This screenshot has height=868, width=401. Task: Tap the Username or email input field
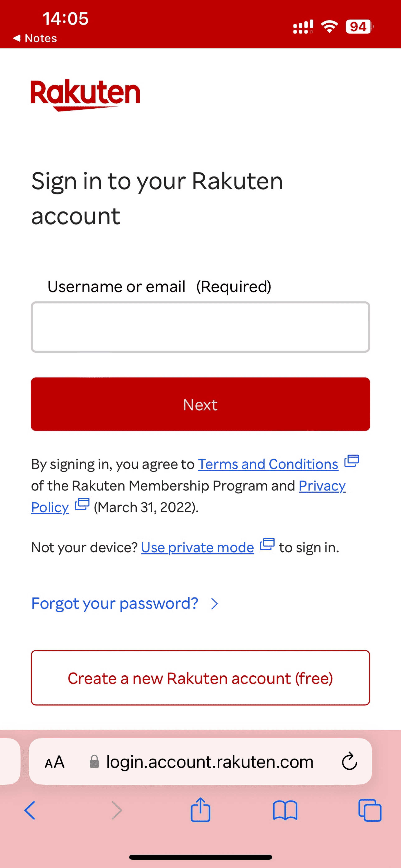click(200, 327)
